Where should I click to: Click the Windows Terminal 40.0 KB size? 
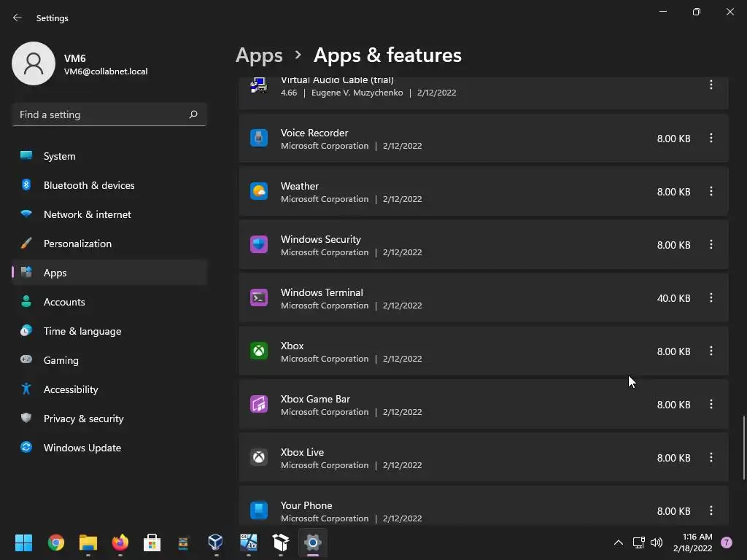coord(673,298)
